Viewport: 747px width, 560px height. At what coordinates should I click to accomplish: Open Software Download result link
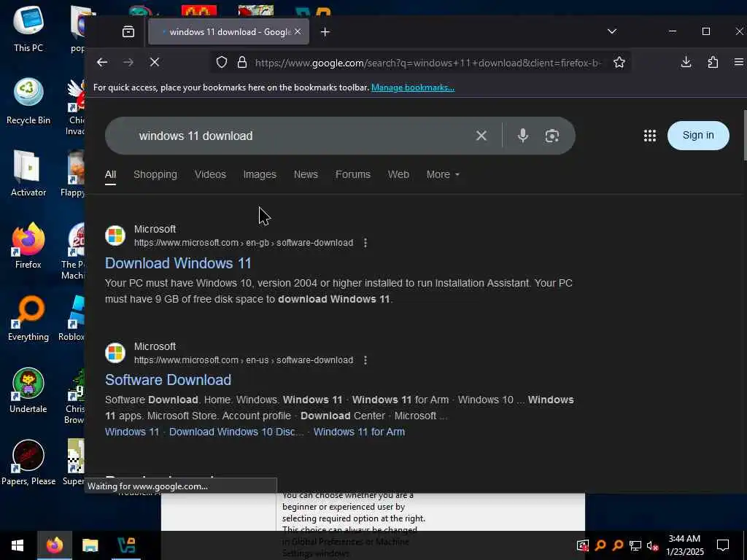tap(168, 380)
